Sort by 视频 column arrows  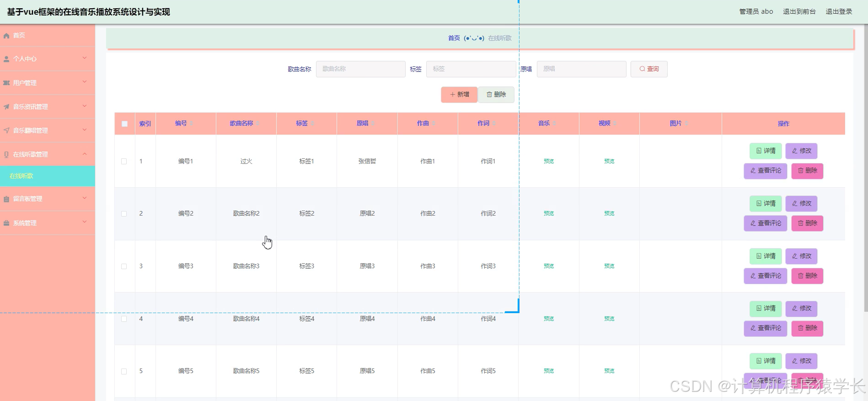tap(615, 124)
